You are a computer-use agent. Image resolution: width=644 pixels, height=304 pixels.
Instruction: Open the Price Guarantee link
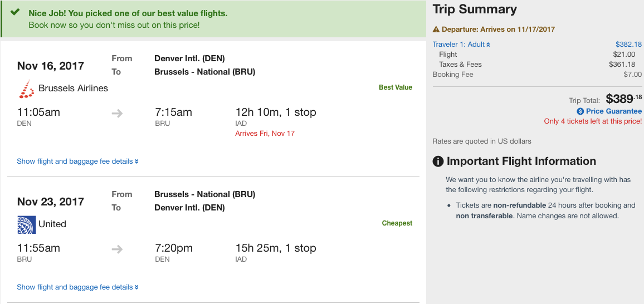(613, 111)
